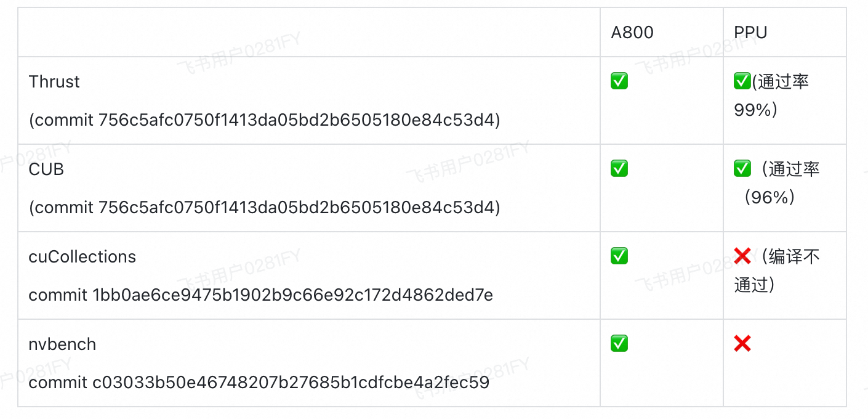Click the Thrust library name text
This screenshot has height=419, width=868.
tap(54, 81)
